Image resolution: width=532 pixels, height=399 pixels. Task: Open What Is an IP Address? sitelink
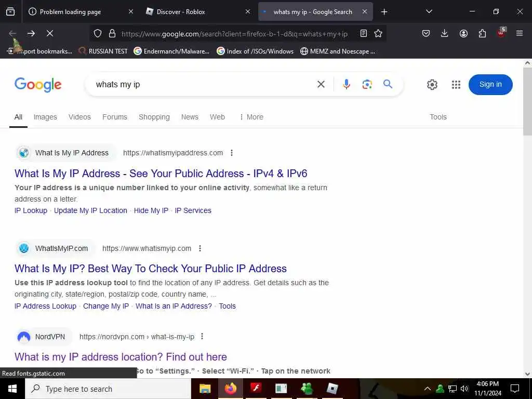(x=174, y=306)
